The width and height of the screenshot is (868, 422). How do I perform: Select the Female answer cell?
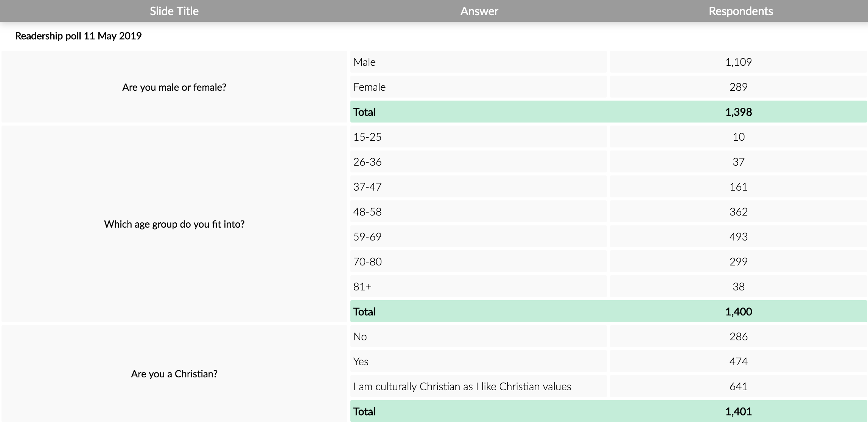(x=478, y=87)
